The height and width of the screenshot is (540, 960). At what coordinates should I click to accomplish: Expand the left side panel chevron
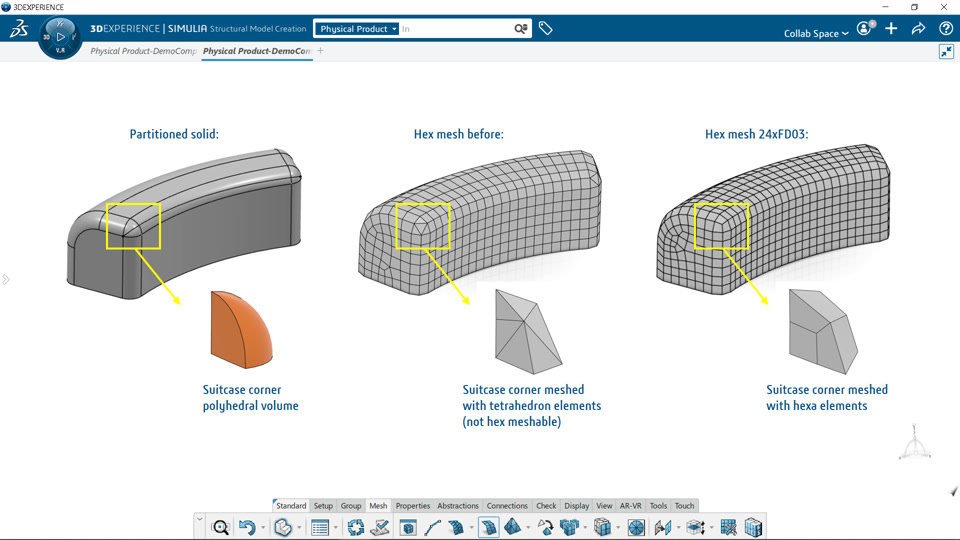6,279
